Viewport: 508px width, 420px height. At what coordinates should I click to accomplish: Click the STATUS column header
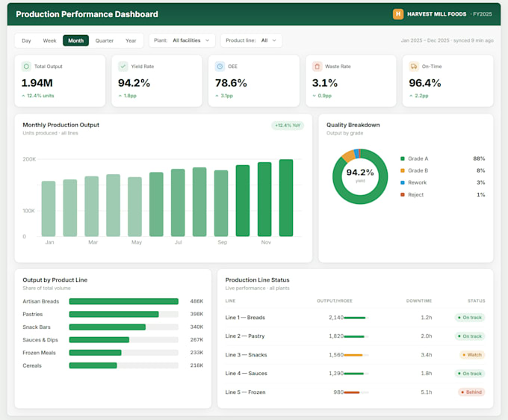477,300
